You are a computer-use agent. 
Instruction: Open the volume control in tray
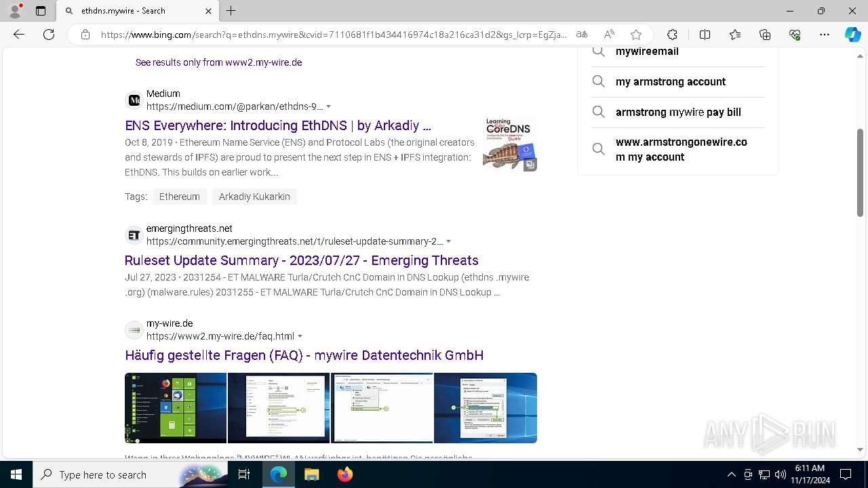(x=780, y=474)
